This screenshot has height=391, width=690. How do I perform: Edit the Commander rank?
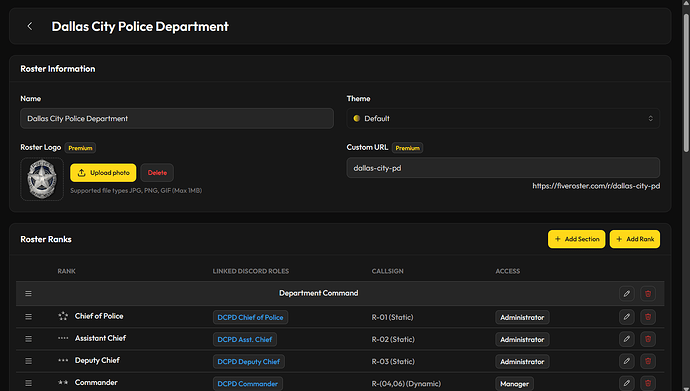click(627, 383)
